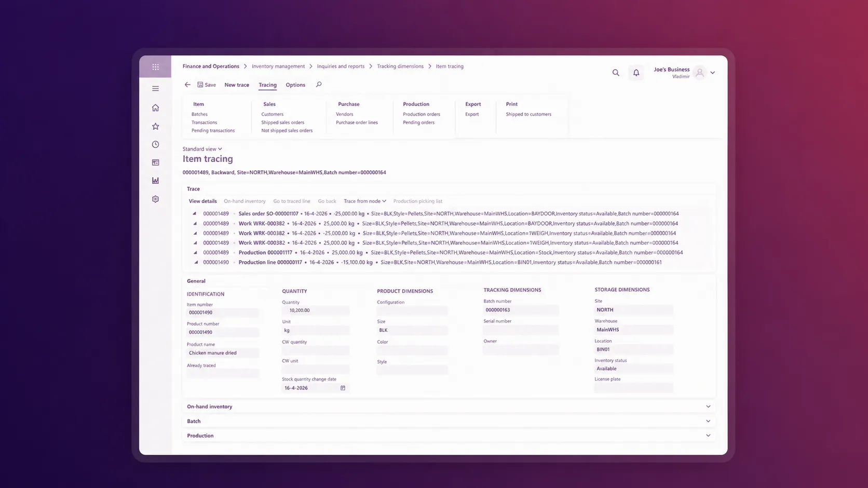Viewport: 868px width, 488px height.
Task: Click the user avatar icon
Action: click(x=700, y=73)
